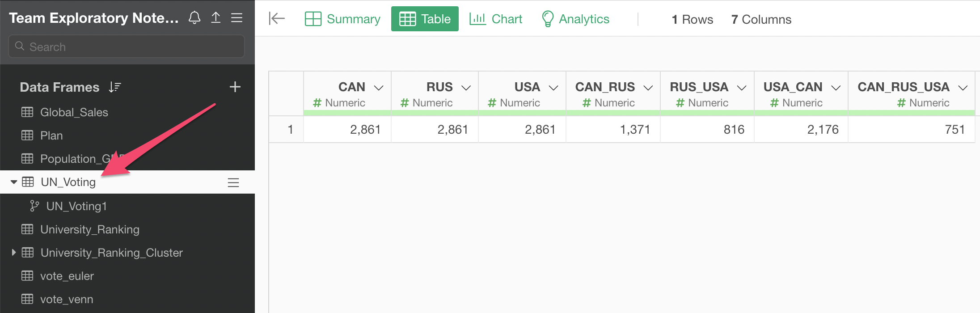Open the CAN_RUS_USA column dropdown
Viewport: 980px width, 313px height.
coord(963,88)
